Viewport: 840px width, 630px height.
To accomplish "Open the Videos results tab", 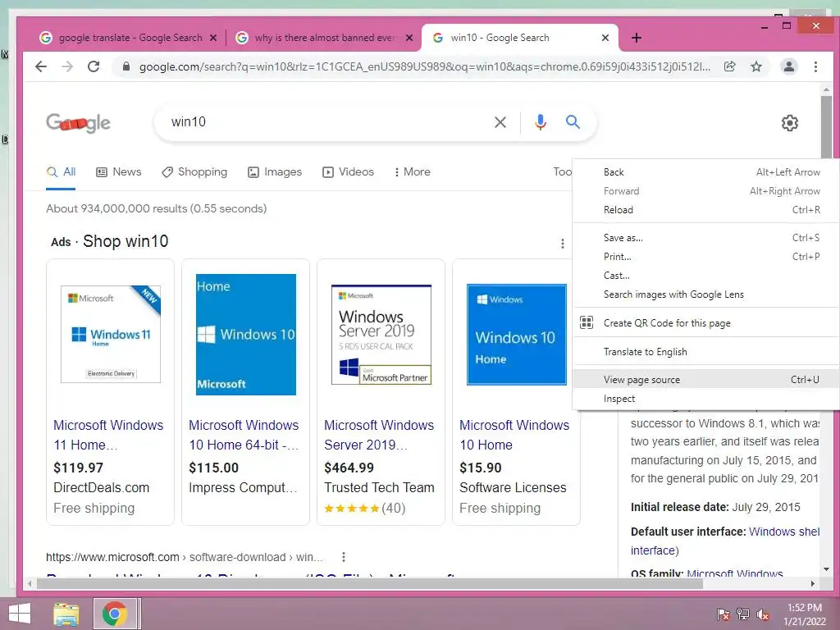I will [x=348, y=172].
